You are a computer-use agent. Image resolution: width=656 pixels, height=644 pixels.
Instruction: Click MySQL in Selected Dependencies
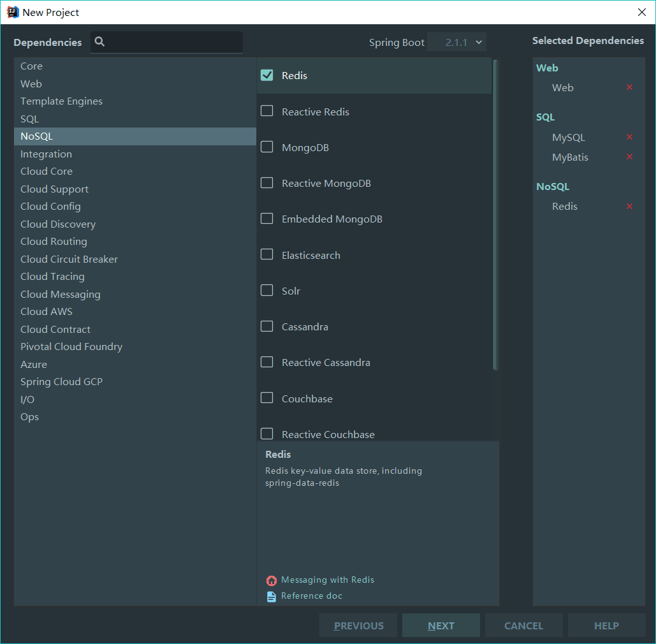[569, 137]
